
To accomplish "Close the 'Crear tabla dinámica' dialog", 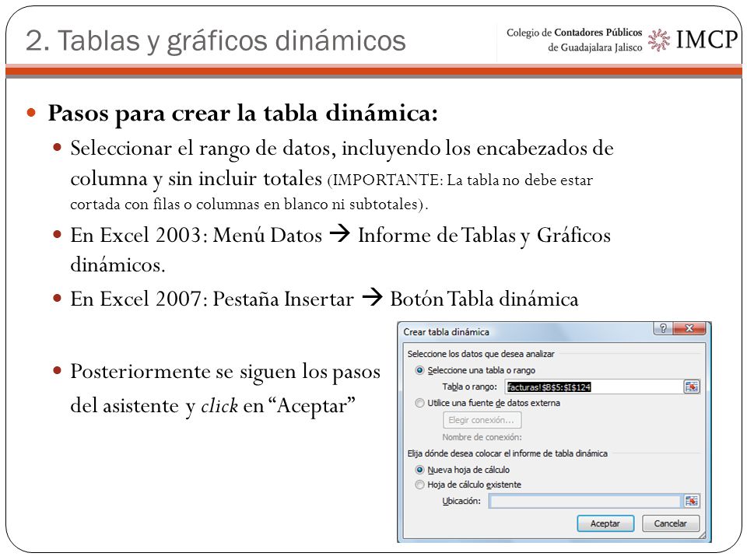I will pos(689,328).
